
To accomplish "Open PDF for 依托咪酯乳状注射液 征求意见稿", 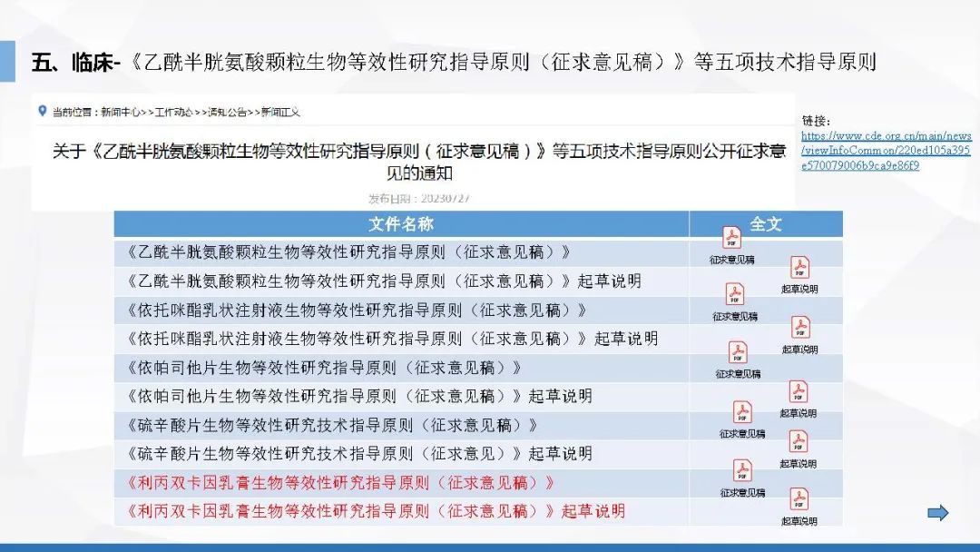I will coord(734,295).
